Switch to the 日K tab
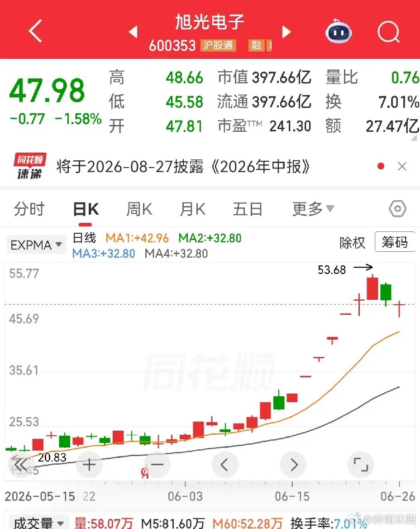 [86, 209]
